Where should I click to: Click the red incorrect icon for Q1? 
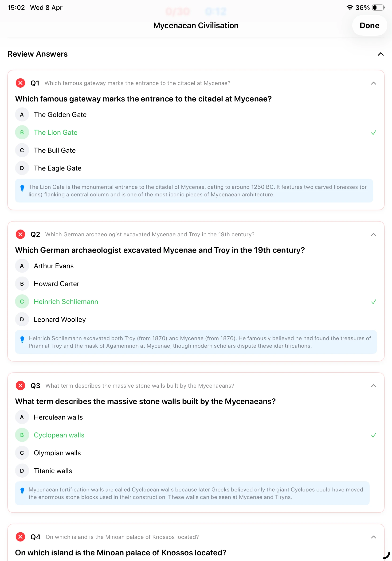coord(20,83)
